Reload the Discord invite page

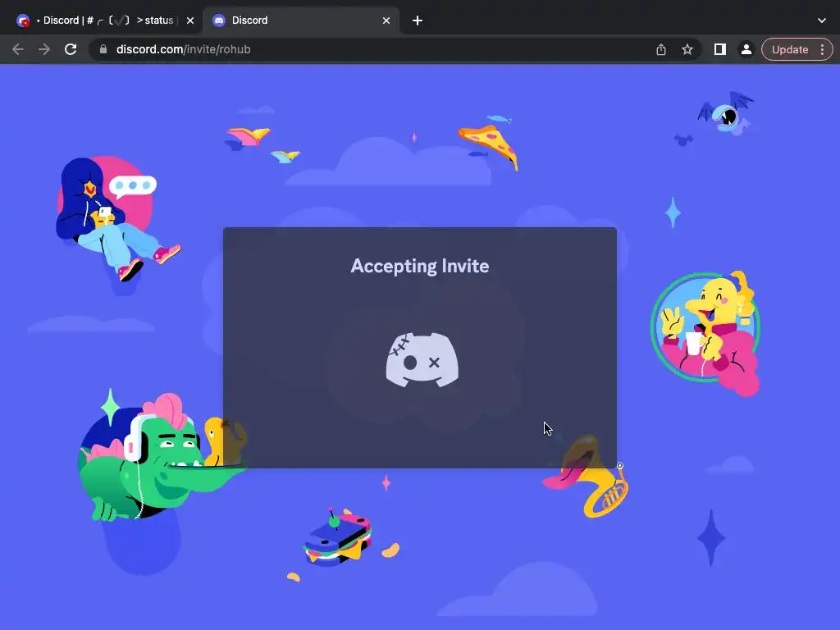(x=71, y=49)
